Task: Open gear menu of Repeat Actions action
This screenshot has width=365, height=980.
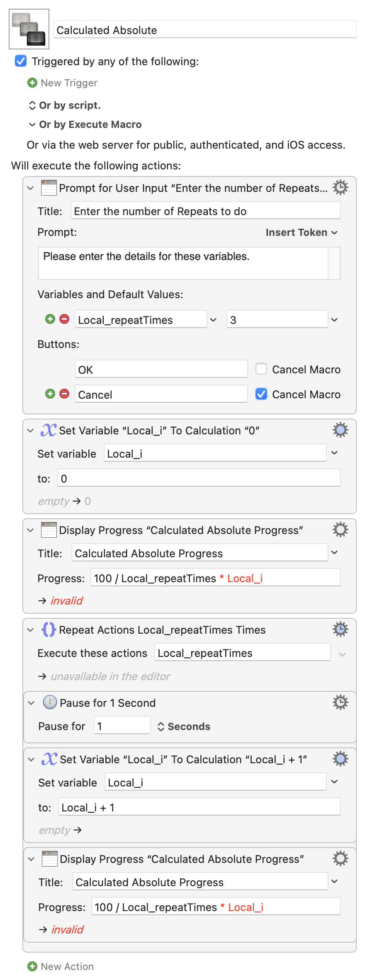Action: click(x=340, y=630)
